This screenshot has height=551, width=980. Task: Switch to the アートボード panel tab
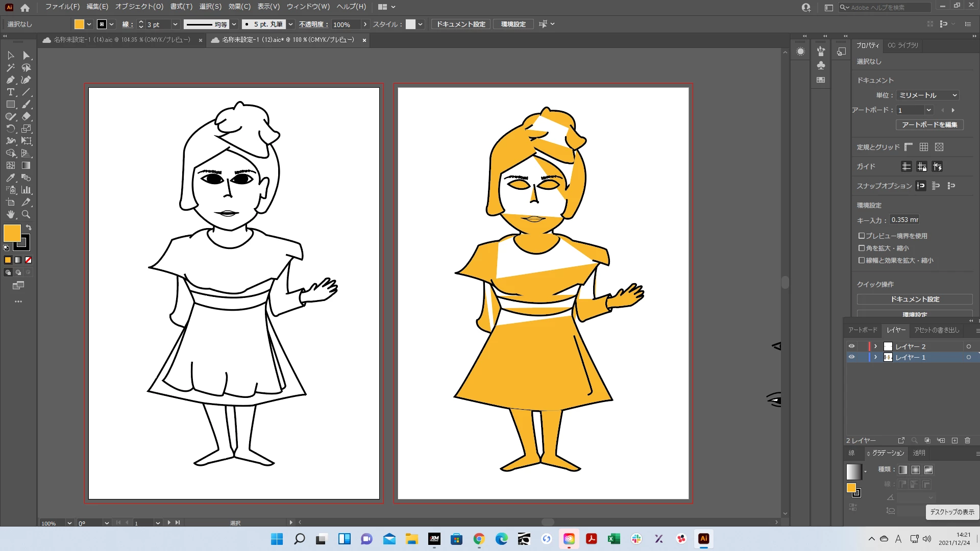(x=862, y=330)
